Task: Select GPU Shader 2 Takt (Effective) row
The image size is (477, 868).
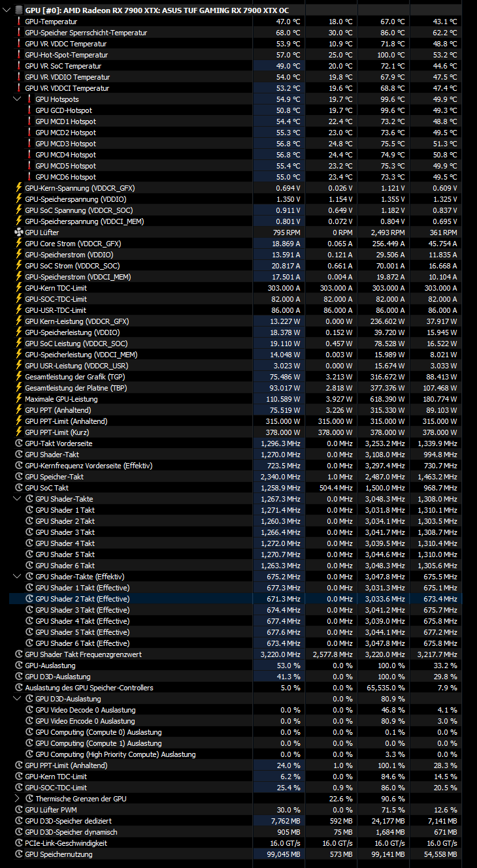Action: [x=235, y=599]
